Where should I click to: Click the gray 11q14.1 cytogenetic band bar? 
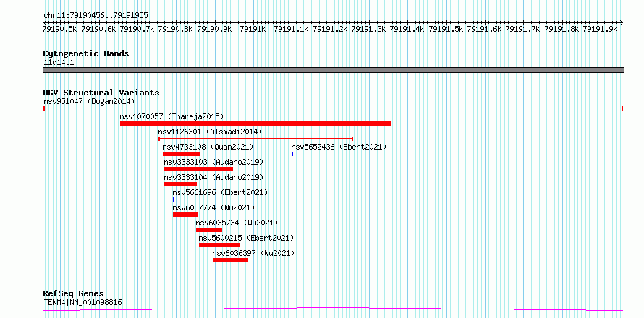point(333,70)
